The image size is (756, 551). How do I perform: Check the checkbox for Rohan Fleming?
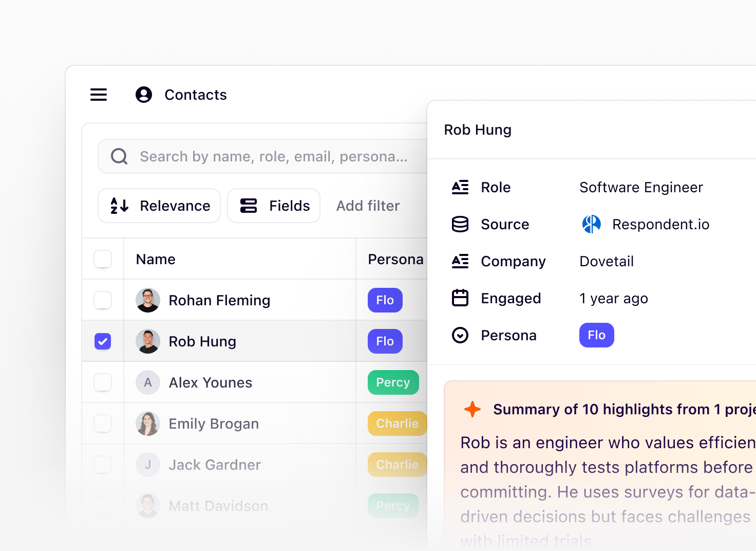(x=103, y=300)
